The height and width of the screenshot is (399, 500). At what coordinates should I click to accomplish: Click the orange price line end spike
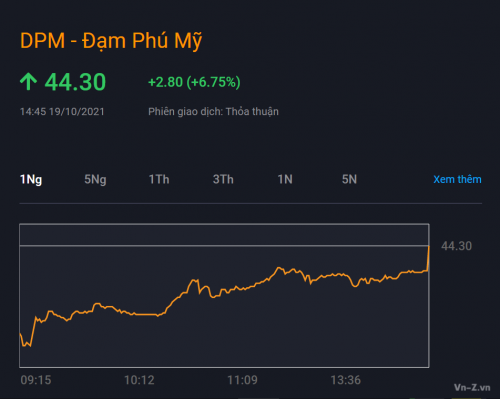click(428, 258)
